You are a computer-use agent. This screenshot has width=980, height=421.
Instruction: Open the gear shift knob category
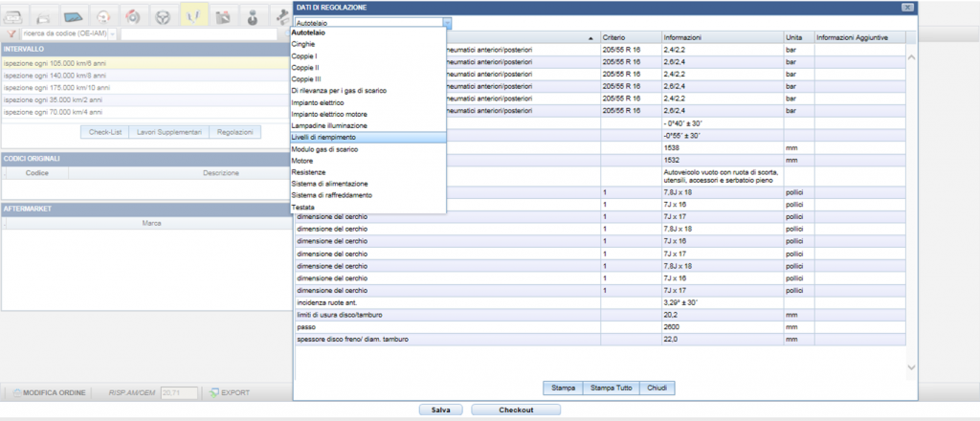[x=253, y=15]
